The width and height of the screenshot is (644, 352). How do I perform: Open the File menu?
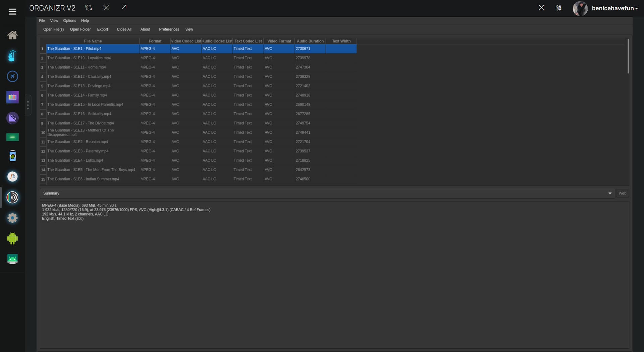[x=42, y=21]
